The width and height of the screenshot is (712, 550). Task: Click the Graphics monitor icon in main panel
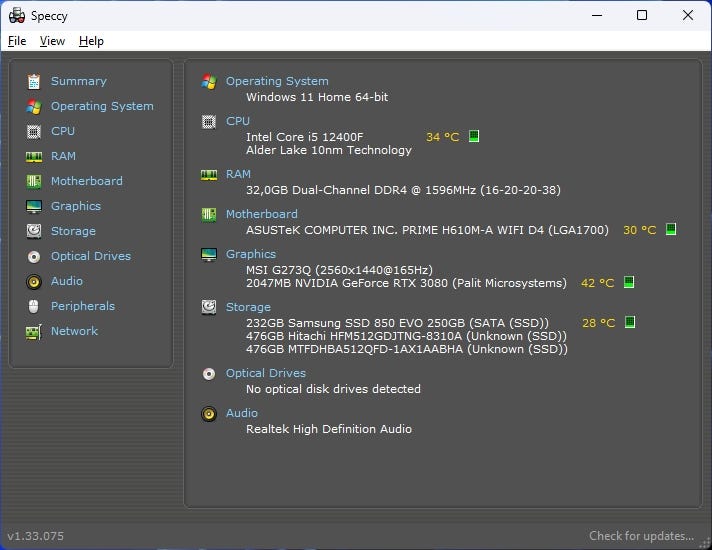click(x=209, y=254)
